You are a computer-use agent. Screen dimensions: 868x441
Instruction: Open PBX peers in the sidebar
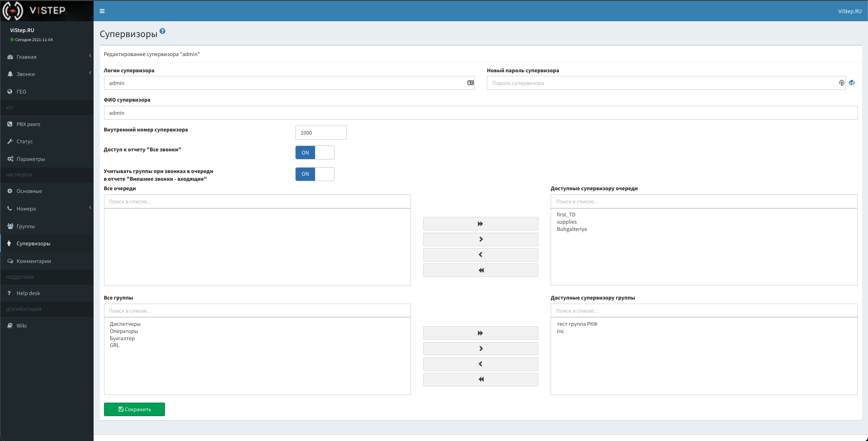pos(28,124)
